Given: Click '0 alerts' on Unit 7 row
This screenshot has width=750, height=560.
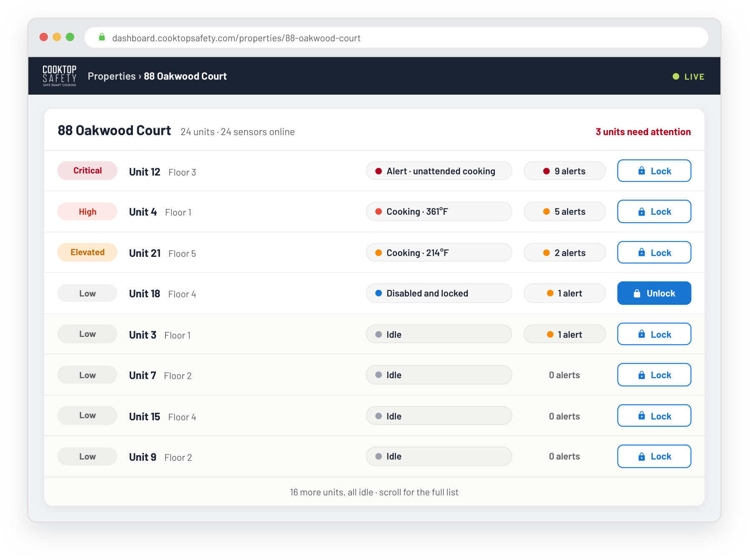Looking at the screenshot, I should coord(564,375).
